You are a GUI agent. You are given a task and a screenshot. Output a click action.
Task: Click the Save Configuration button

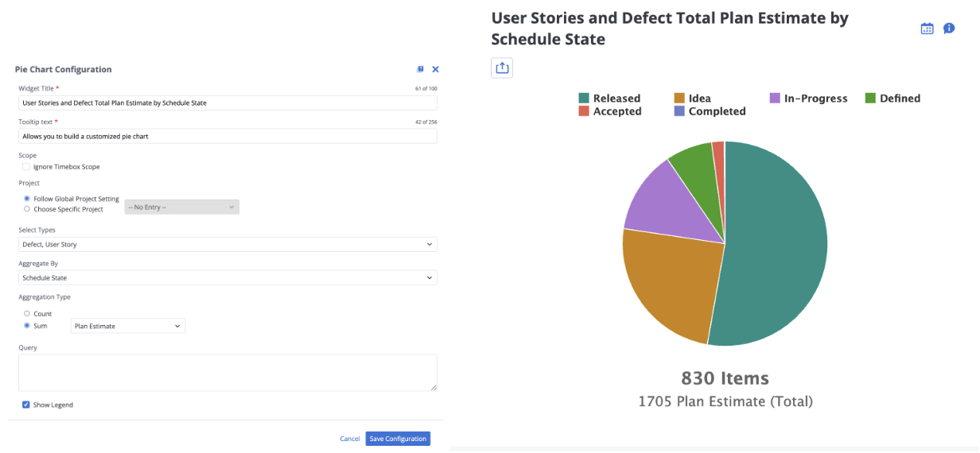398,439
